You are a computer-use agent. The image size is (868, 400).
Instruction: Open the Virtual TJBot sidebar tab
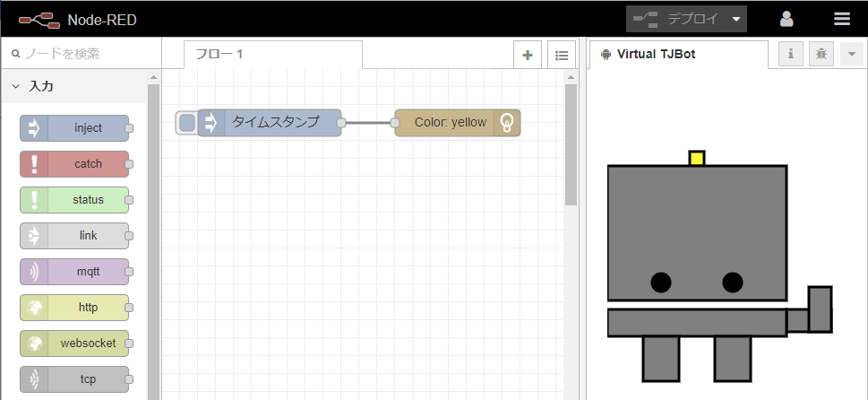tap(677, 55)
